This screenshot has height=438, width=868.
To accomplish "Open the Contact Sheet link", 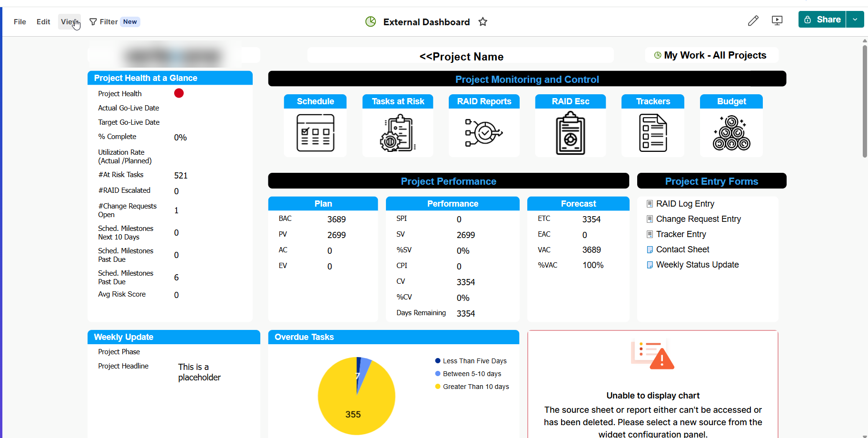I will (682, 249).
